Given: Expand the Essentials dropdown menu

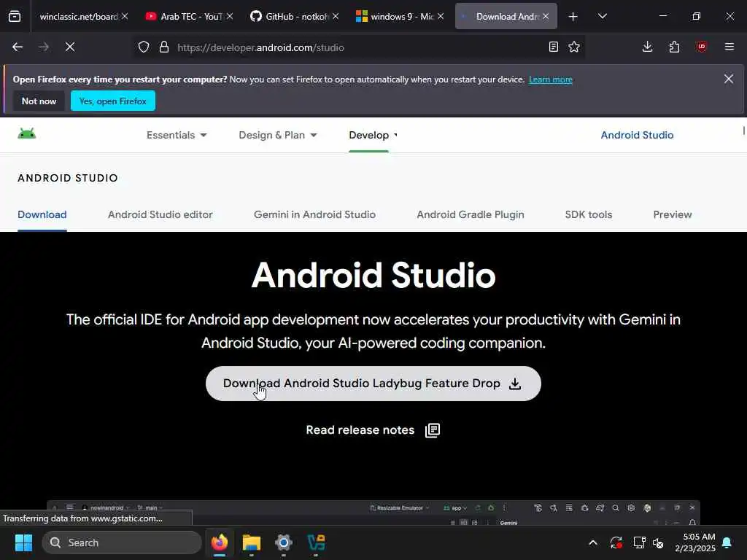Looking at the screenshot, I should click(x=177, y=135).
